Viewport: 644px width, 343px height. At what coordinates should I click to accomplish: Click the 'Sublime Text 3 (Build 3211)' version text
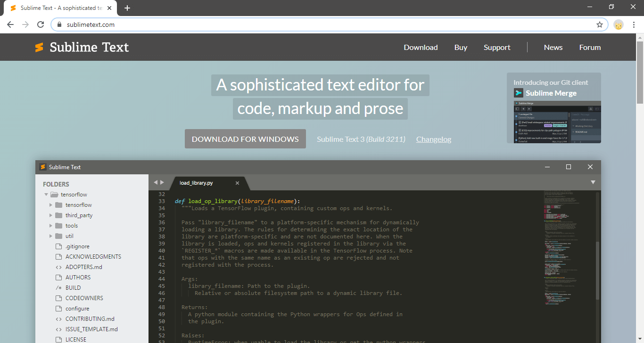(x=361, y=139)
